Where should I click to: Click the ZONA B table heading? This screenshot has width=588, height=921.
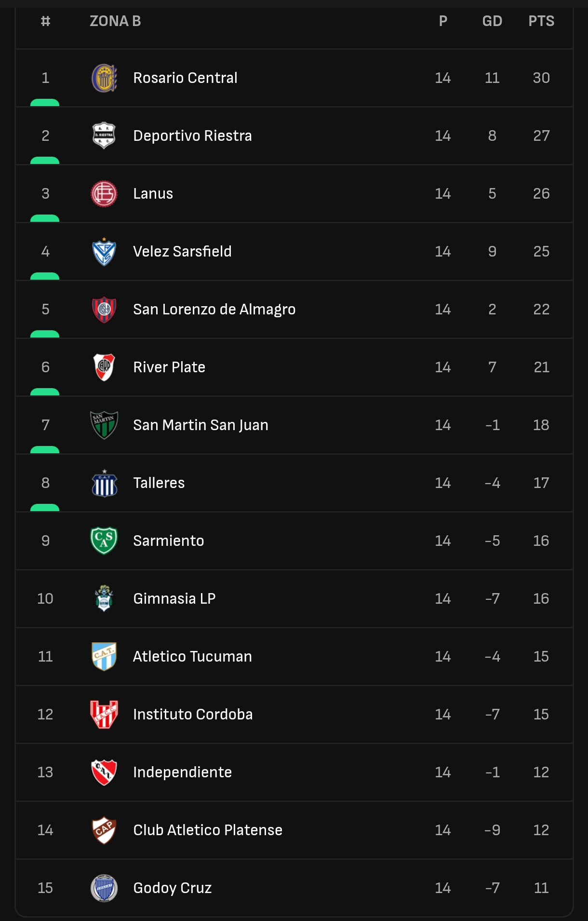(x=115, y=21)
